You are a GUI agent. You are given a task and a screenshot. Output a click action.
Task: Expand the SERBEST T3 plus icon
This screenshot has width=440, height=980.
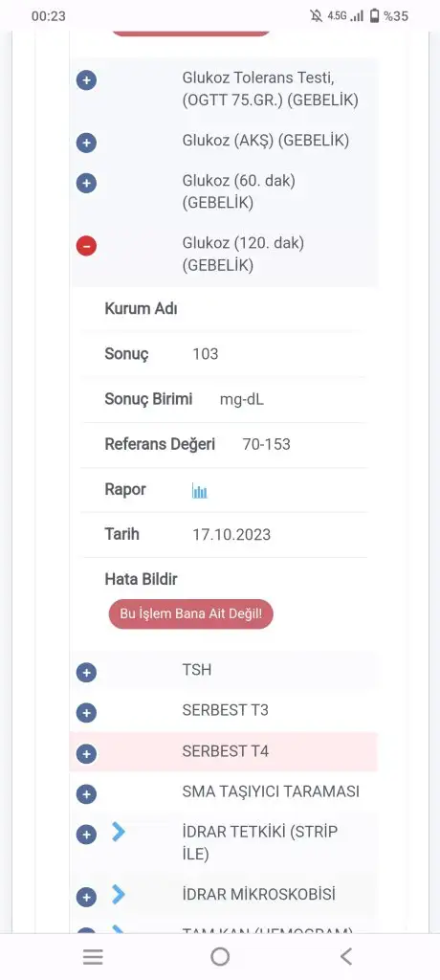tap(86, 713)
